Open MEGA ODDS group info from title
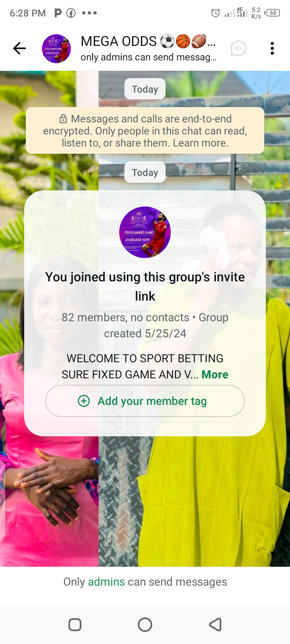The width and height of the screenshot is (290, 644). pyautogui.click(x=148, y=41)
